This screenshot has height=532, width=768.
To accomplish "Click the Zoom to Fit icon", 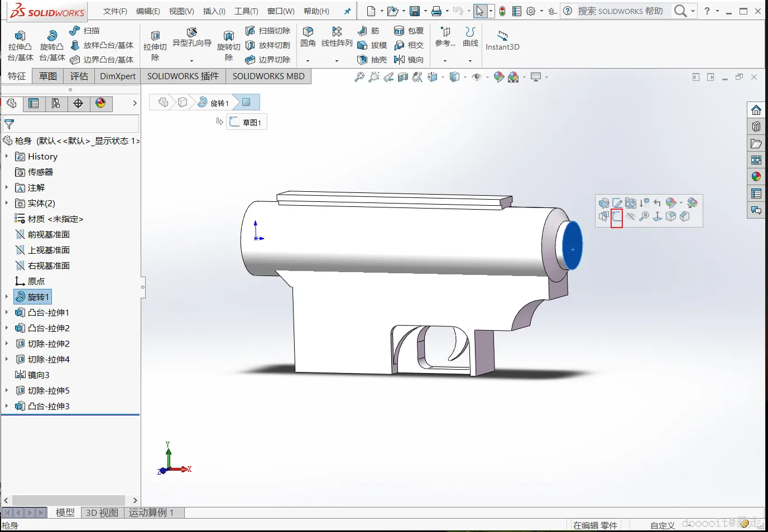I will coord(359,77).
